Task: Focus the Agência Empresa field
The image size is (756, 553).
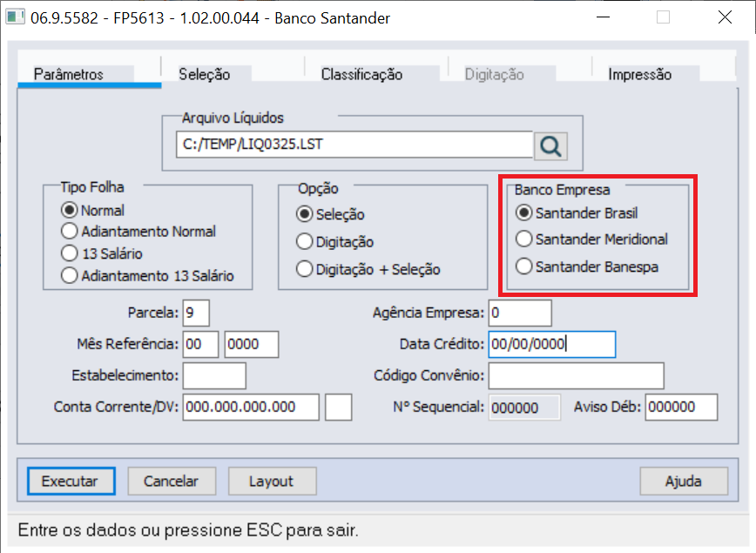Action: coord(520,313)
